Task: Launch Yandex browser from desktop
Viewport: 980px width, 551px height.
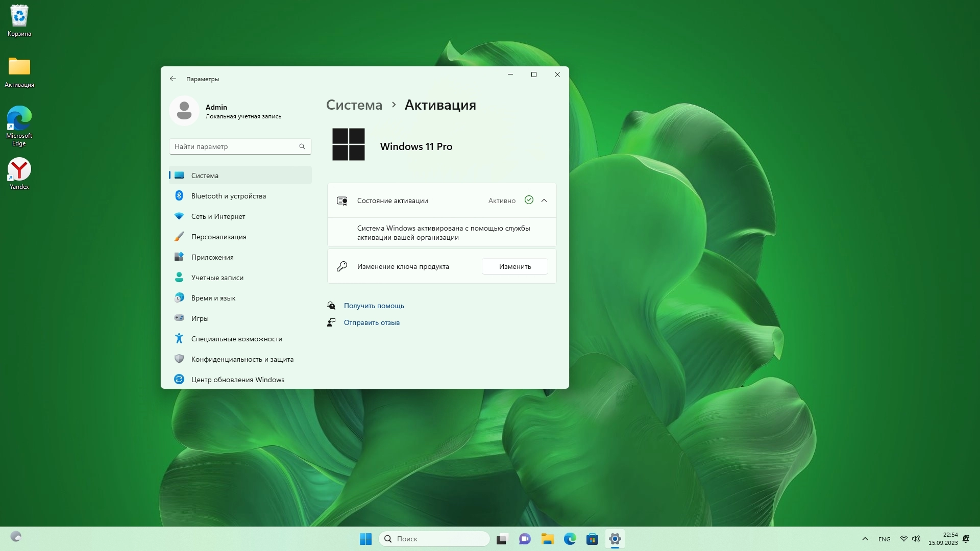Action: click(19, 173)
